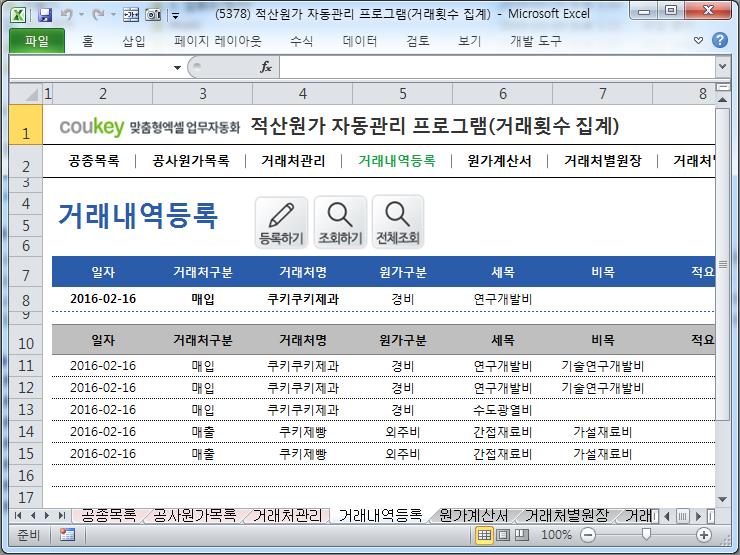Select the 쿠키쿠키제과 cell in row 8

(x=303, y=299)
